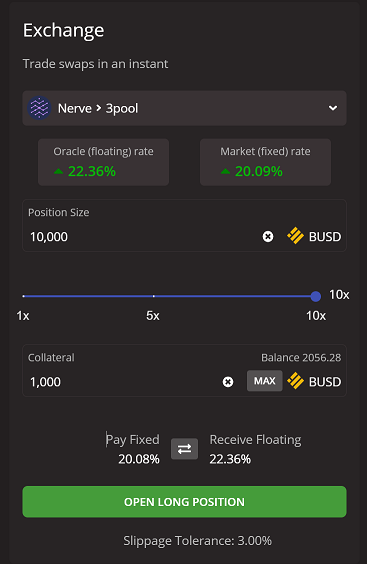Image resolution: width=367 pixels, height=564 pixels.
Task: Swap pay fixed and receive floating sides
Action: coord(184,449)
